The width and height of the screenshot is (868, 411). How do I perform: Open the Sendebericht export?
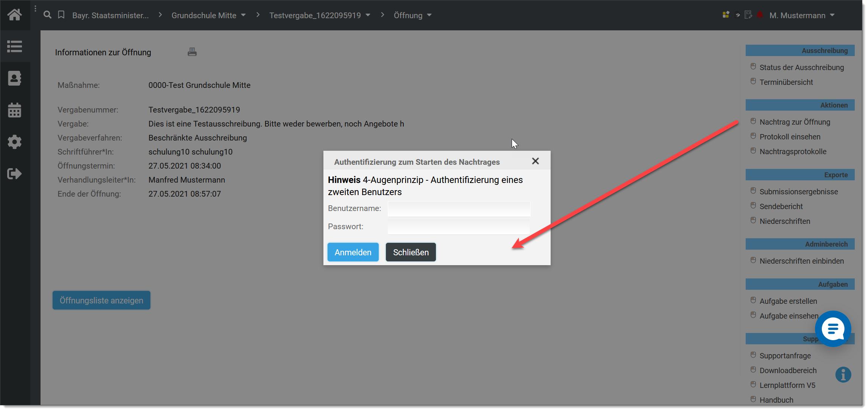coord(781,206)
